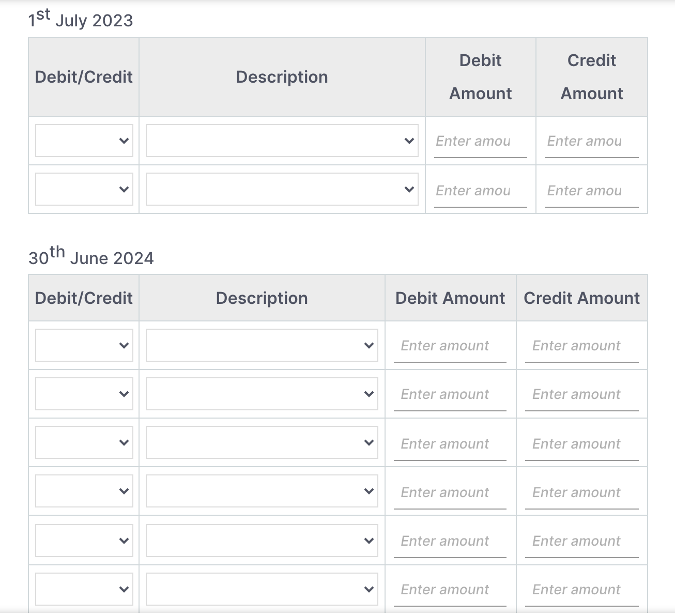Focus first-row Credit Amount field, 1st July 2023
The height and width of the screenshot is (616, 675).
pos(592,141)
